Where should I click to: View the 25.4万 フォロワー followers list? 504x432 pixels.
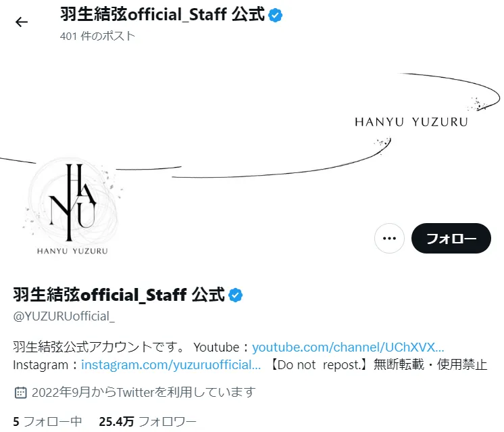tap(147, 421)
